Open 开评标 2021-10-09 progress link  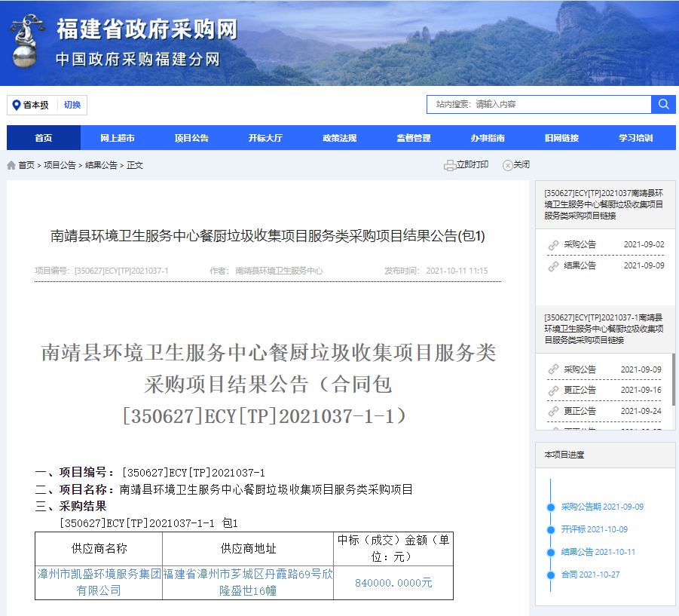595,529
